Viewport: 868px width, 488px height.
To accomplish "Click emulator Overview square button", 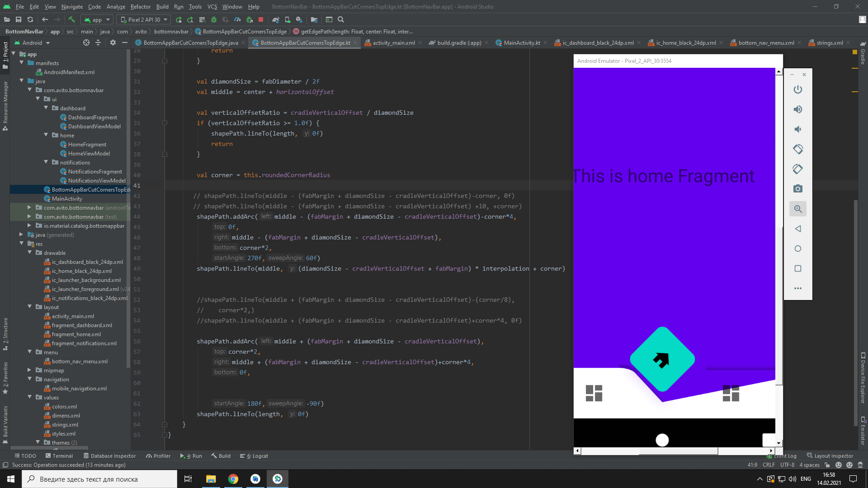I will point(798,268).
